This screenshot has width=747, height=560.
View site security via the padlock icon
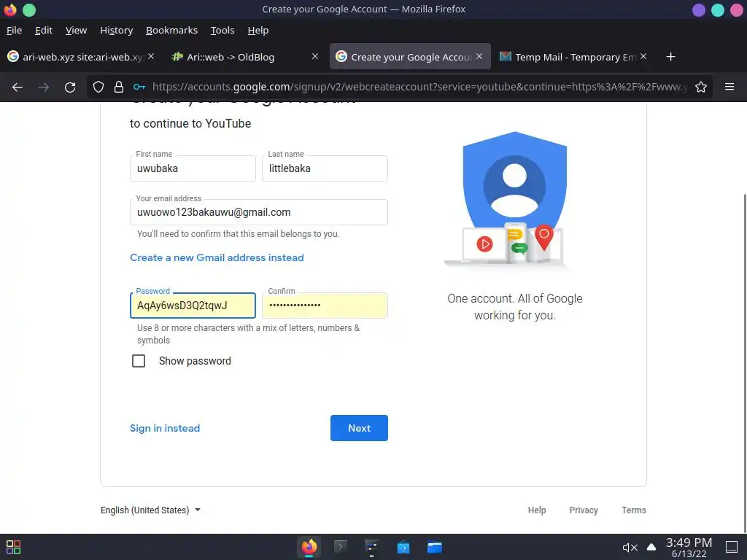(x=119, y=87)
